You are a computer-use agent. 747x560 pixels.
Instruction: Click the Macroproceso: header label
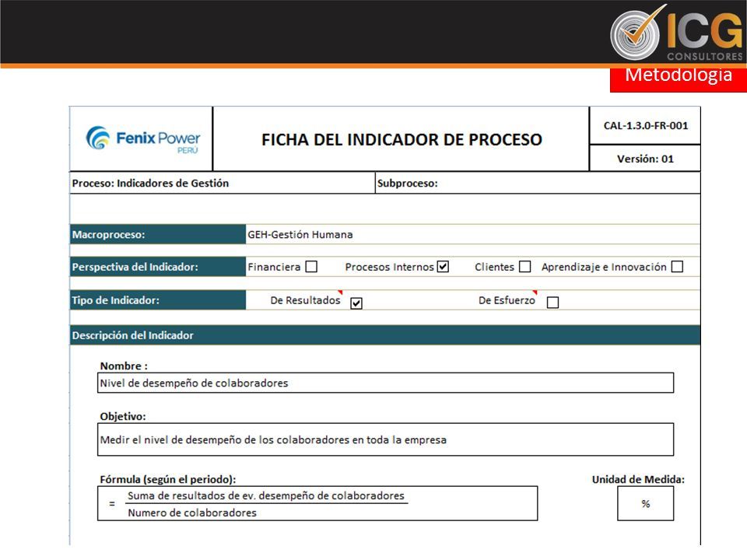click(x=158, y=234)
